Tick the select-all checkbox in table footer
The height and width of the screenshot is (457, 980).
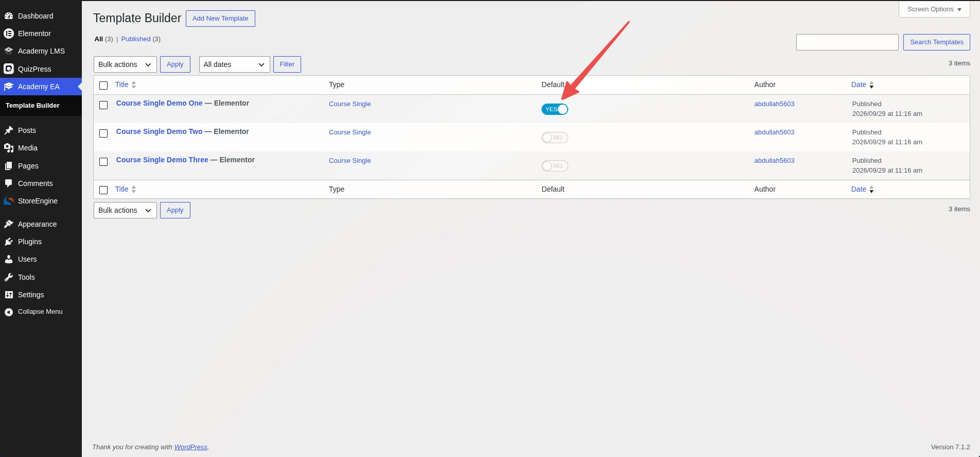click(x=103, y=190)
